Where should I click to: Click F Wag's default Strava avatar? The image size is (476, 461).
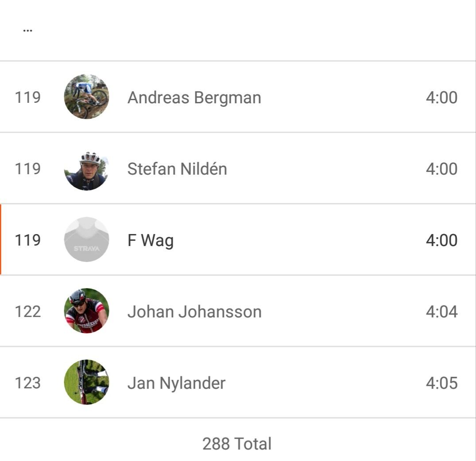pyautogui.click(x=86, y=240)
